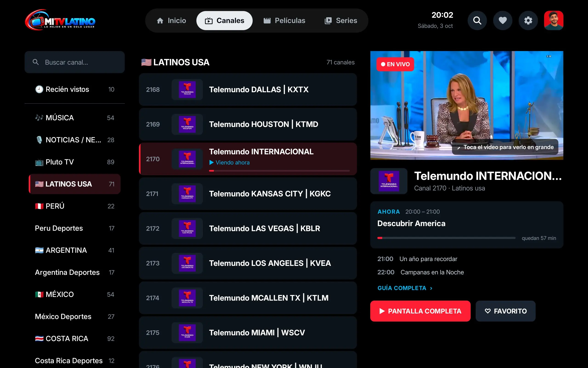Click the MiTVLatino logo
The width and height of the screenshot is (588, 368).
pyautogui.click(x=60, y=20)
